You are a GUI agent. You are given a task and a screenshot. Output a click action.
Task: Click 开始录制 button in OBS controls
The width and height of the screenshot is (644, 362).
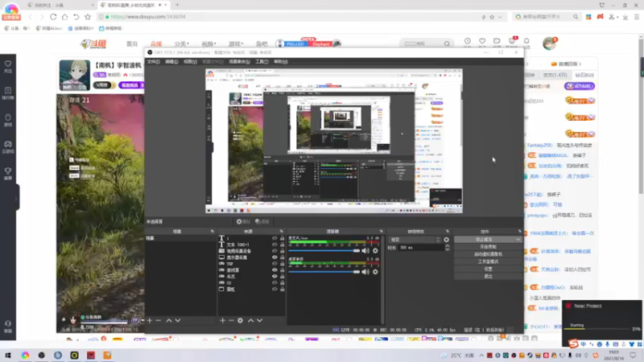[x=488, y=247]
